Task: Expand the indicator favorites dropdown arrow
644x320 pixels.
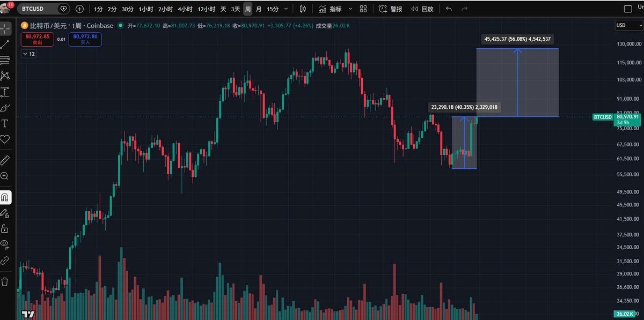Action: [350, 9]
